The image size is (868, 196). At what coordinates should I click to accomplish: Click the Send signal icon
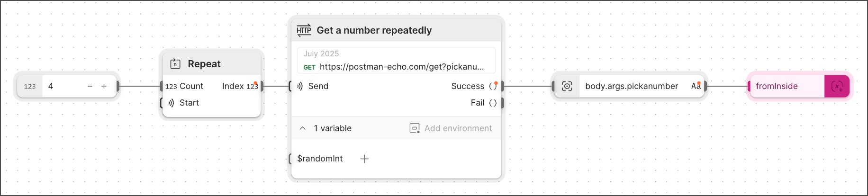pos(300,86)
